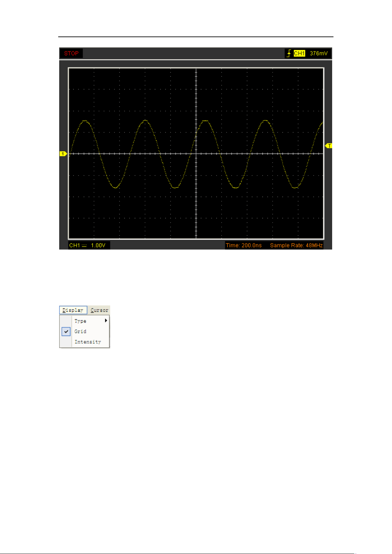Click the yellow CH1 trigger source badge

pos(299,53)
